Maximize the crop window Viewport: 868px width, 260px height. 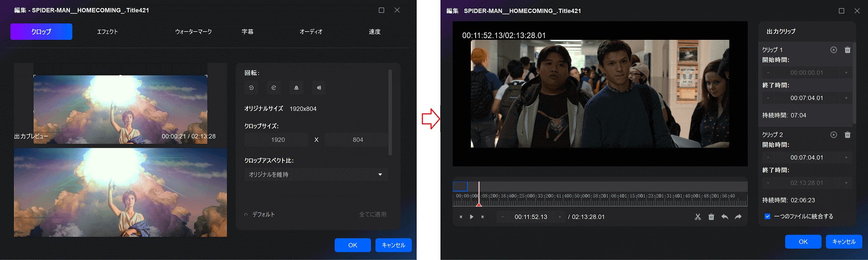[x=381, y=10]
